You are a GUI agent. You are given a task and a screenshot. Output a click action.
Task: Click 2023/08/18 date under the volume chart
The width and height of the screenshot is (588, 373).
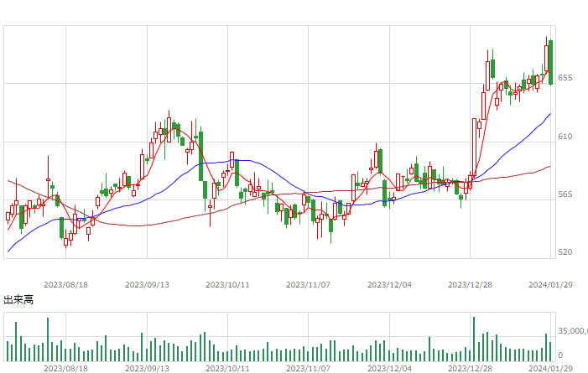point(65,369)
